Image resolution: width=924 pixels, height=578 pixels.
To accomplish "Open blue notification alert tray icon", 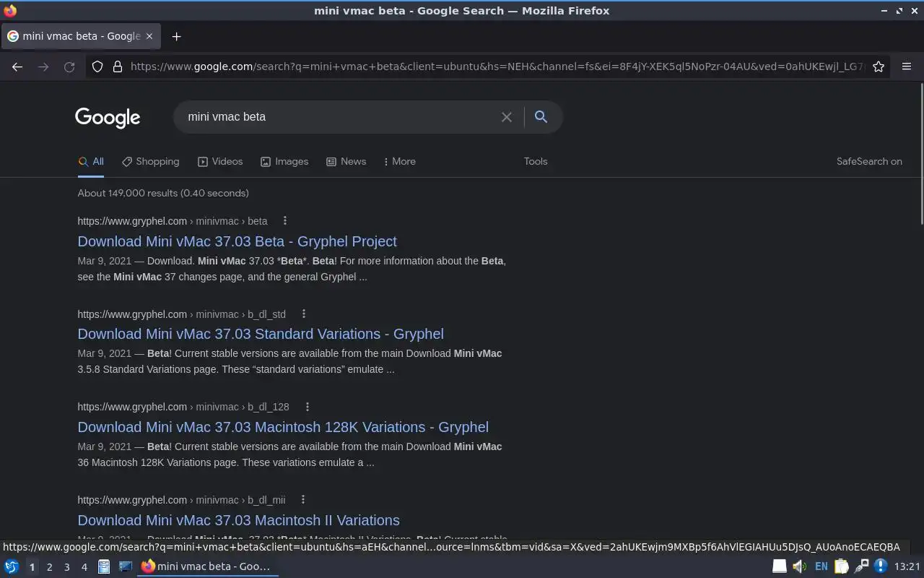I will [x=881, y=566].
